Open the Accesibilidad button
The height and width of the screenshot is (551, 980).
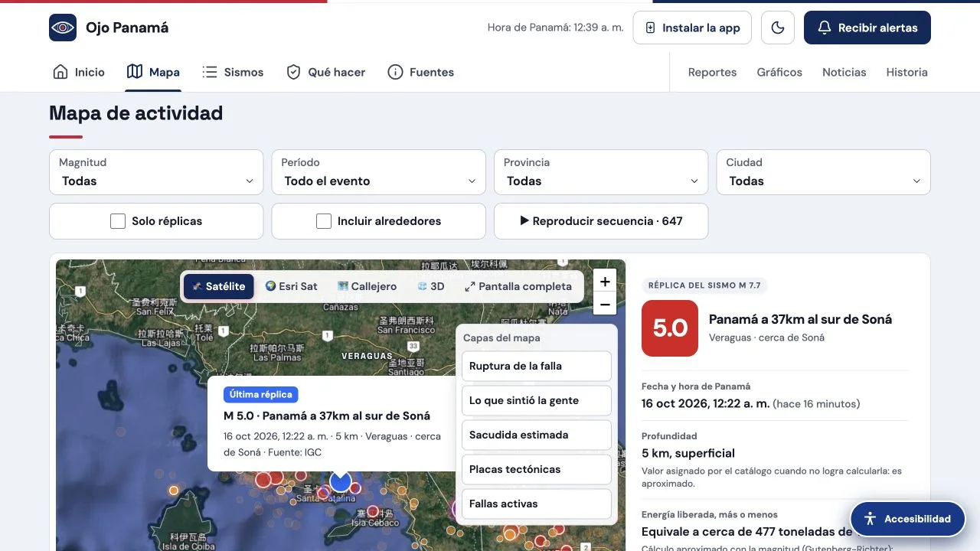(908, 519)
